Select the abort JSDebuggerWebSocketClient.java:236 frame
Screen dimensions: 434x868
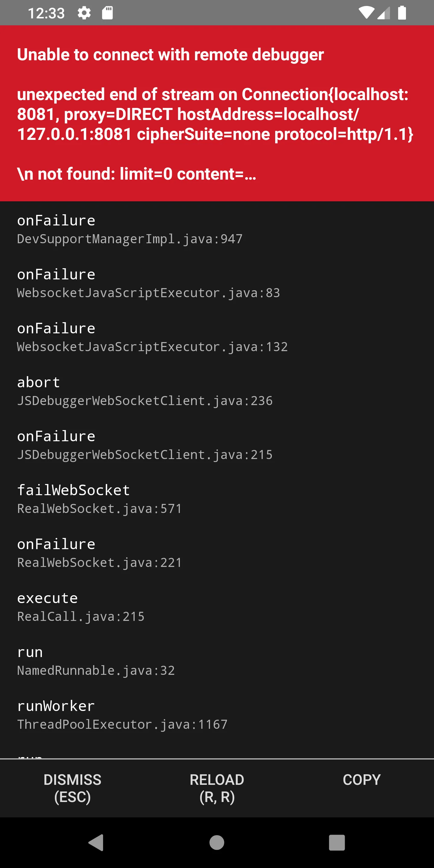145,392
